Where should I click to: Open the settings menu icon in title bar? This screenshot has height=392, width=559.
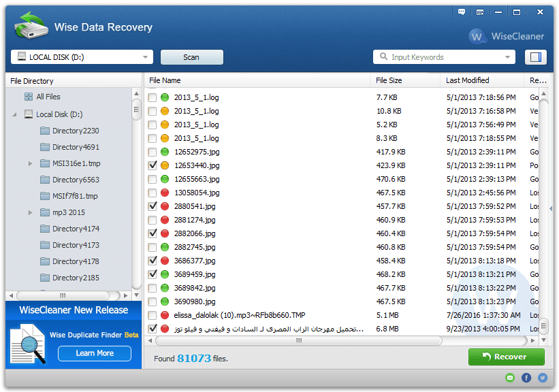click(480, 12)
